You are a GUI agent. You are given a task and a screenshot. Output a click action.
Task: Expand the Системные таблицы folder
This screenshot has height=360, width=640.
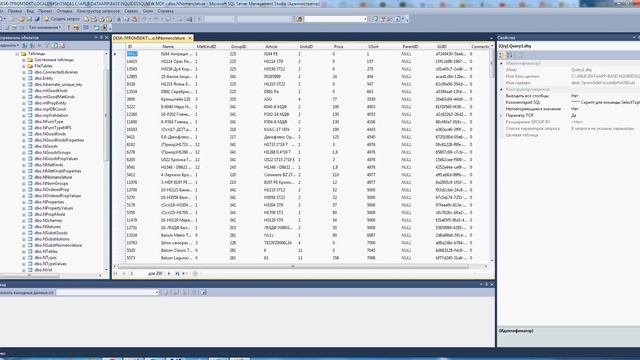pyautogui.click(x=24, y=60)
